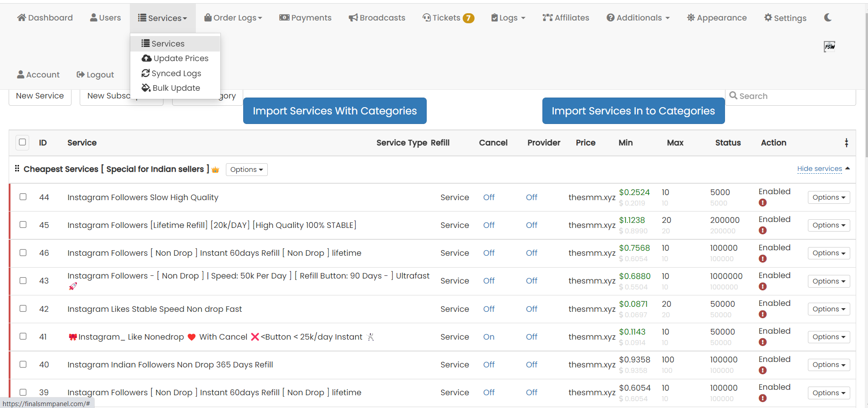
Task: Click Hide services link
Action: tap(819, 169)
